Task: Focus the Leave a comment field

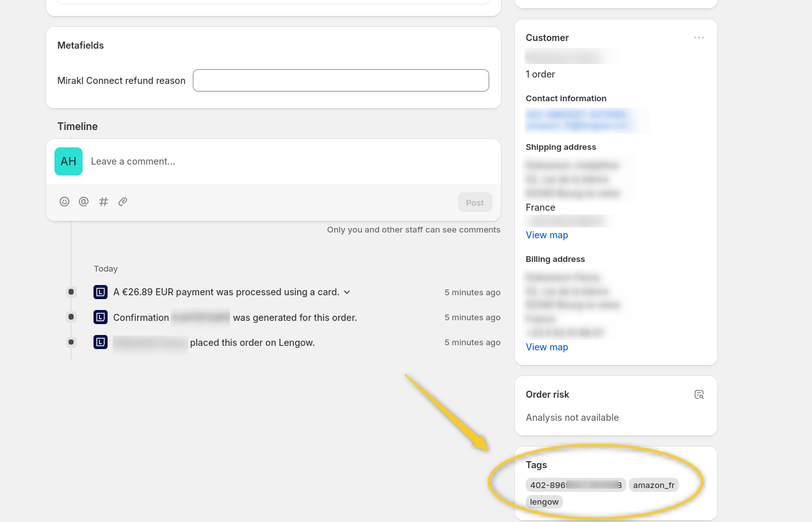Action: coord(288,161)
